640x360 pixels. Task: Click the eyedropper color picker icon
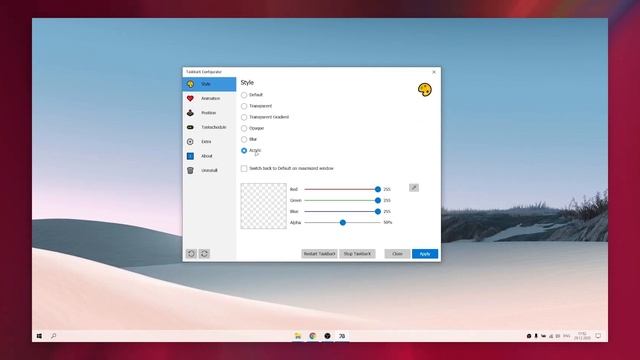coord(413,188)
